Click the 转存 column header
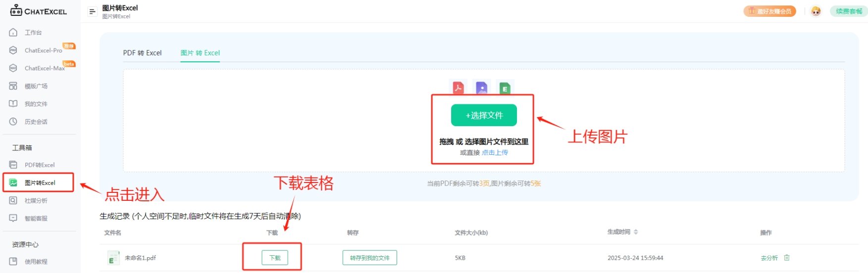The width and height of the screenshot is (868, 273). [353, 233]
